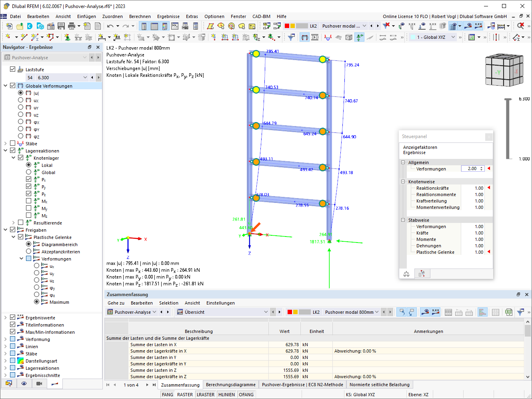The width and height of the screenshot is (532, 399).
Task: Click the Verformungen factor 2.00 field
Action: click(x=473, y=169)
